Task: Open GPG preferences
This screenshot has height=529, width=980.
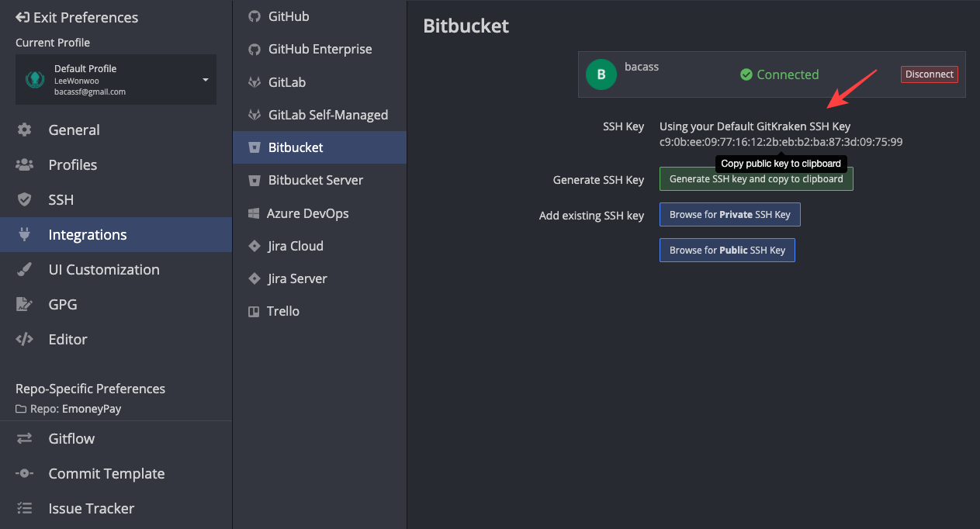Action: (116, 304)
